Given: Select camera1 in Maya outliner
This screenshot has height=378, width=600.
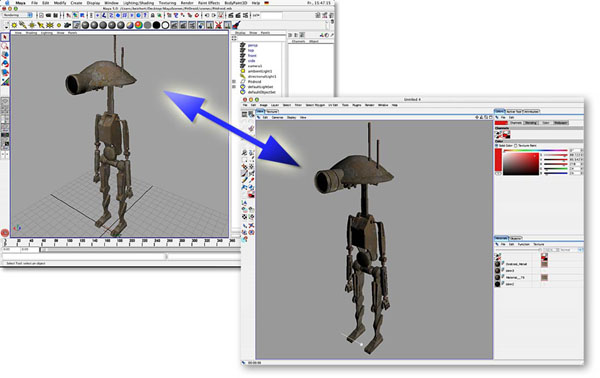Looking at the screenshot, I should (x=255, y=66).
